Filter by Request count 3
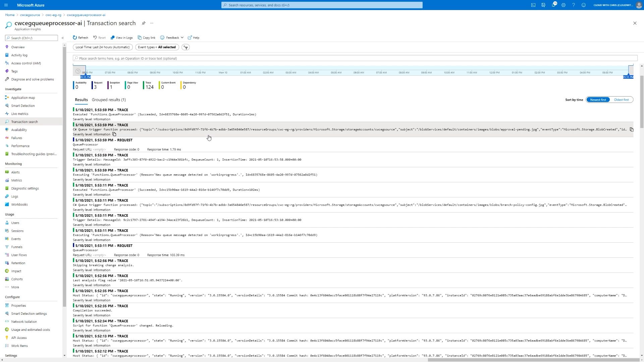 [97, 85]
